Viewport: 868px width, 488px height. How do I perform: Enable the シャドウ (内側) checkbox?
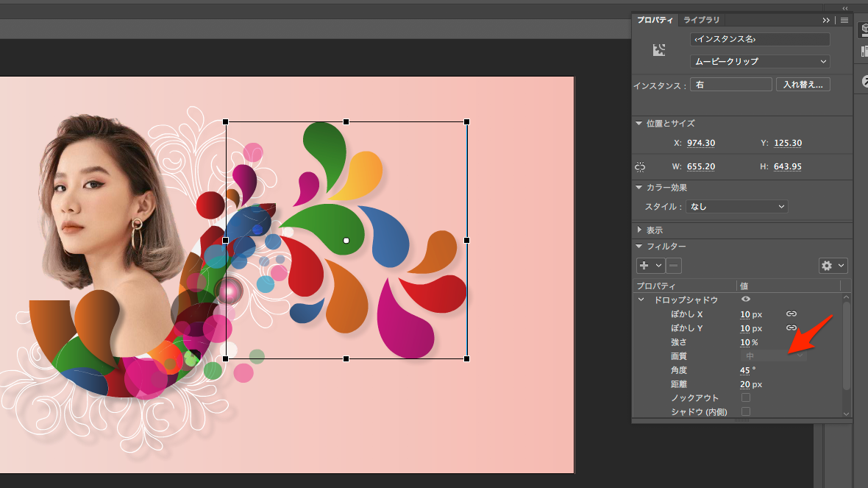[x=745, y=412]
